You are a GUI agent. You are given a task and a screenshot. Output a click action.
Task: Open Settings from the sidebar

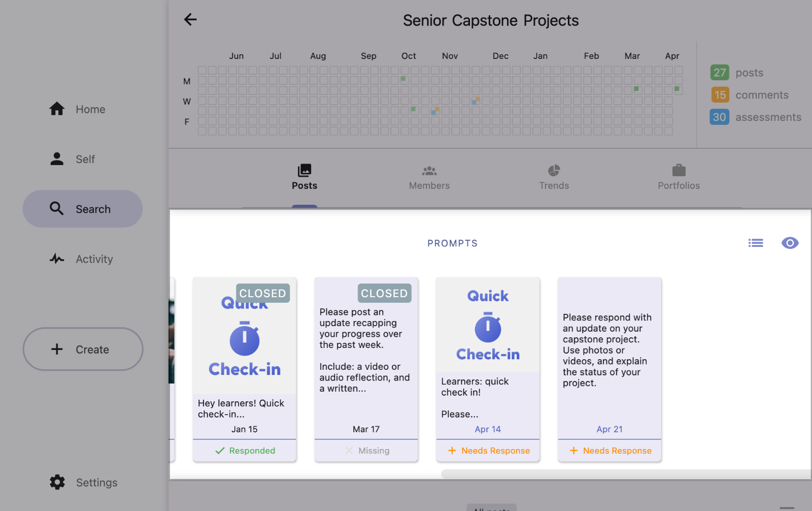point(84,483)
